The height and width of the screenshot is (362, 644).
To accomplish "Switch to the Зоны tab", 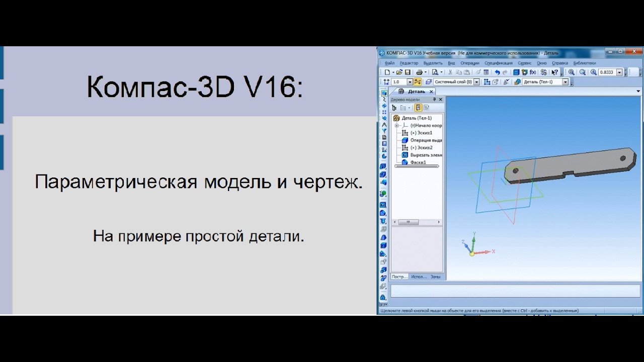I will [435, 277].
